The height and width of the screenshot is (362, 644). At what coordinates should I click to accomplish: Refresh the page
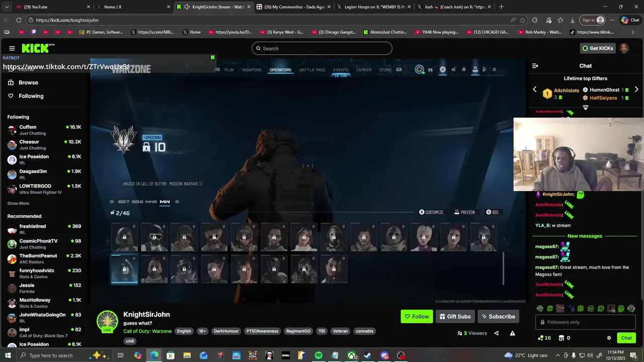click(x=19, y=20)
